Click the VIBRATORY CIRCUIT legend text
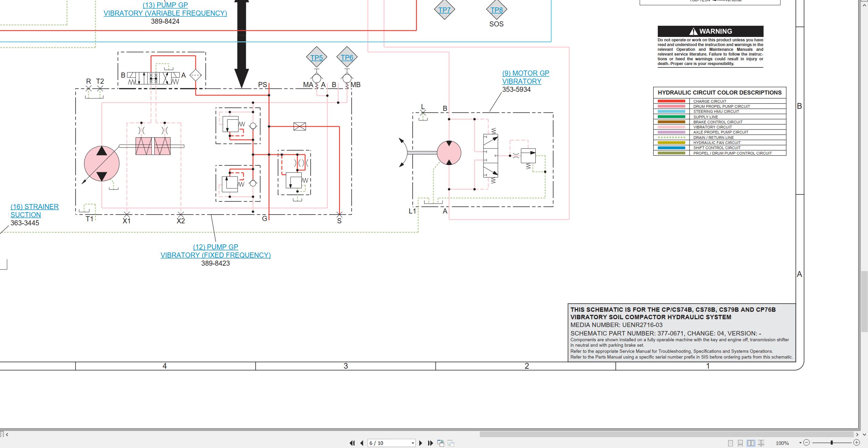This screenshot has width=868, height=448. (x=712, y=127)
